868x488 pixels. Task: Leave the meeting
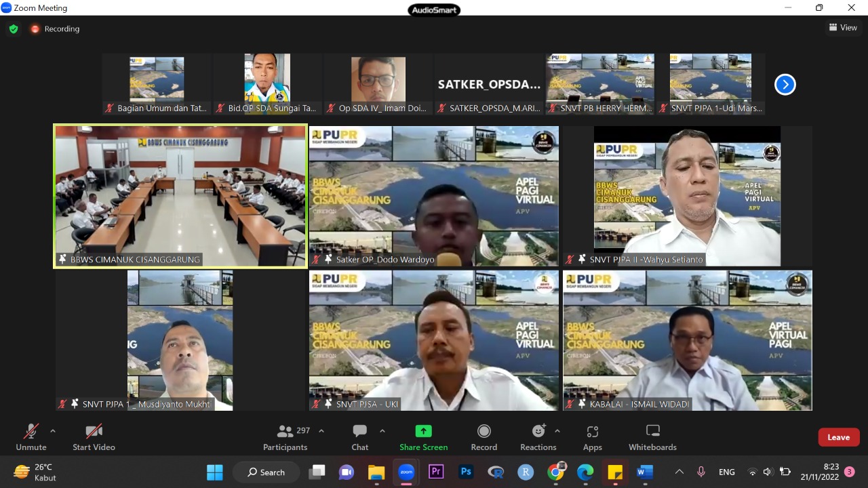pos(839,437)
